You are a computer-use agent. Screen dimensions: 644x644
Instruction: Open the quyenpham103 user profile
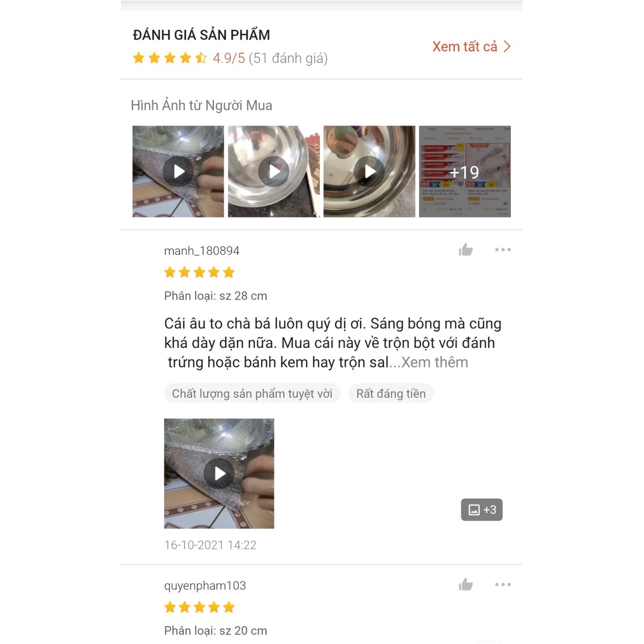(204, 585)
